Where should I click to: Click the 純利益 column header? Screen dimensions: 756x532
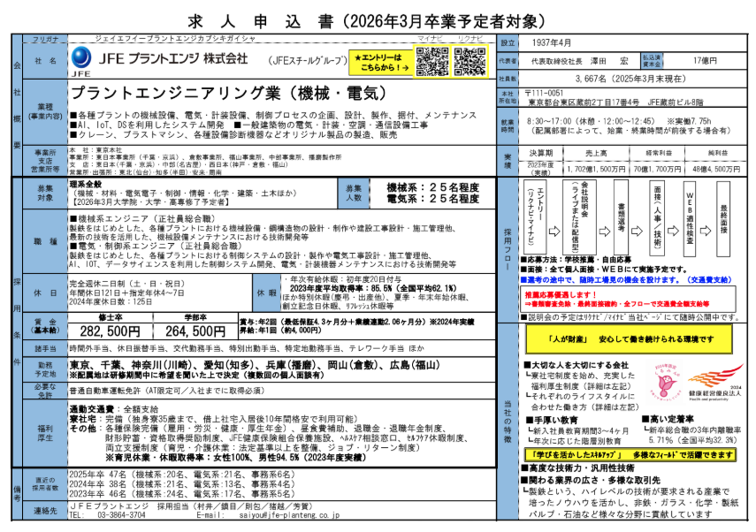pyautogui.click(x=717, y=153)
